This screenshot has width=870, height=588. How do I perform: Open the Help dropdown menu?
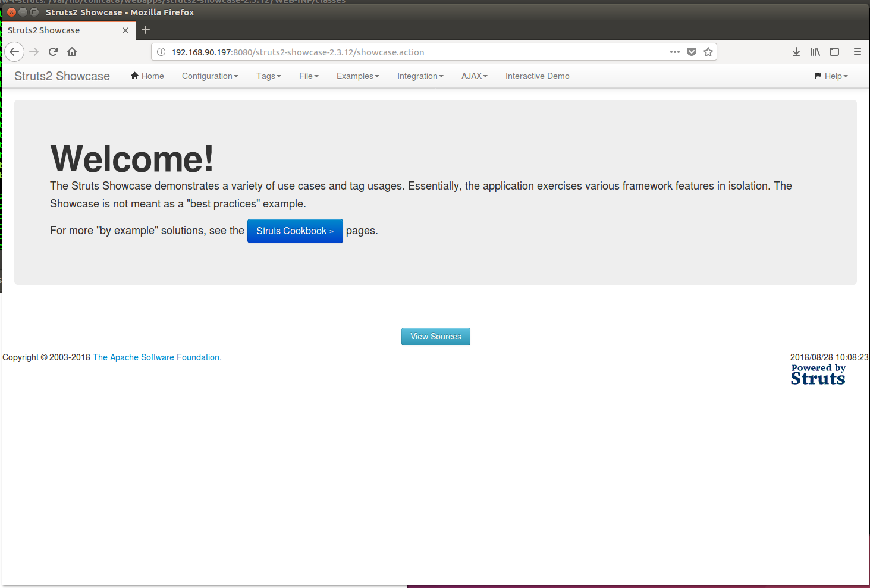(x=831, y=76)
